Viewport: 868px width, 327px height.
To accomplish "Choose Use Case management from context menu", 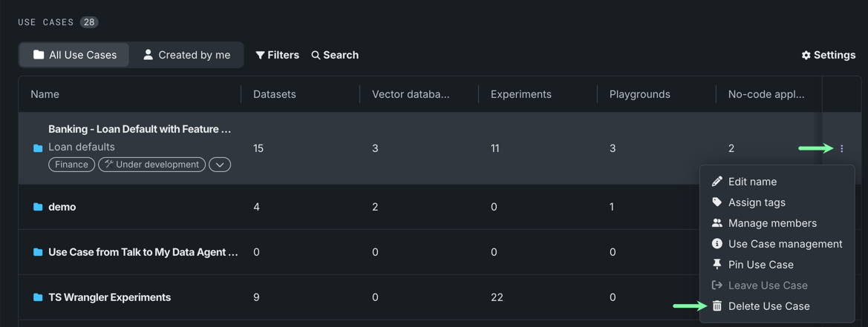I will pyautogui.click(x=785, y=244).
